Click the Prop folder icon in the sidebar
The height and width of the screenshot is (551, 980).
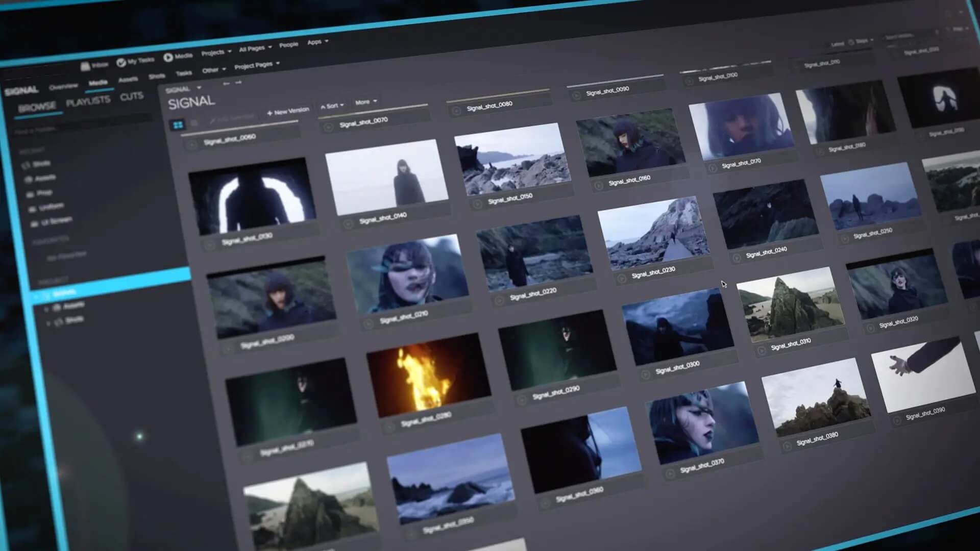point(31,194)
